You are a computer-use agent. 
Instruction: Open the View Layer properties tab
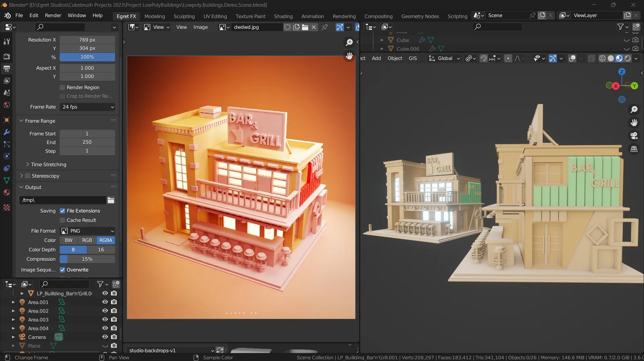pyautogui.click(x=6, y=80)
